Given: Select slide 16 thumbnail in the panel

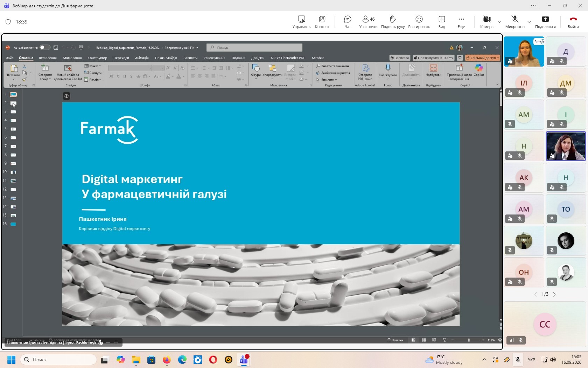Looking at the screenshot, I should click(x=13, y=224).
